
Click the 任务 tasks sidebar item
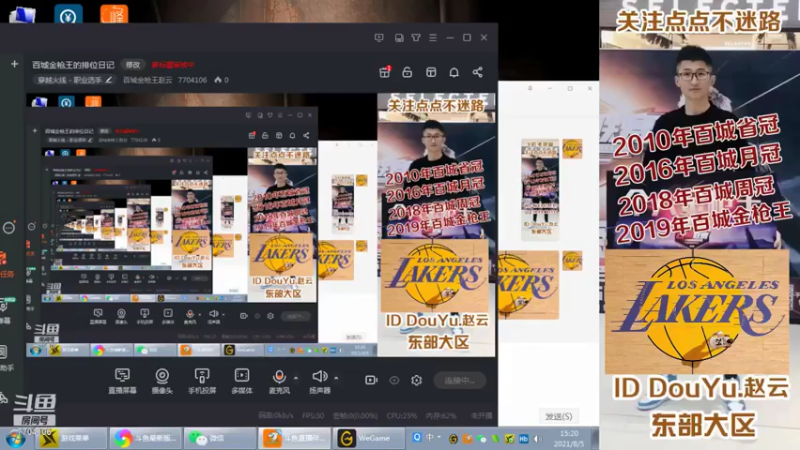point(7,265)
